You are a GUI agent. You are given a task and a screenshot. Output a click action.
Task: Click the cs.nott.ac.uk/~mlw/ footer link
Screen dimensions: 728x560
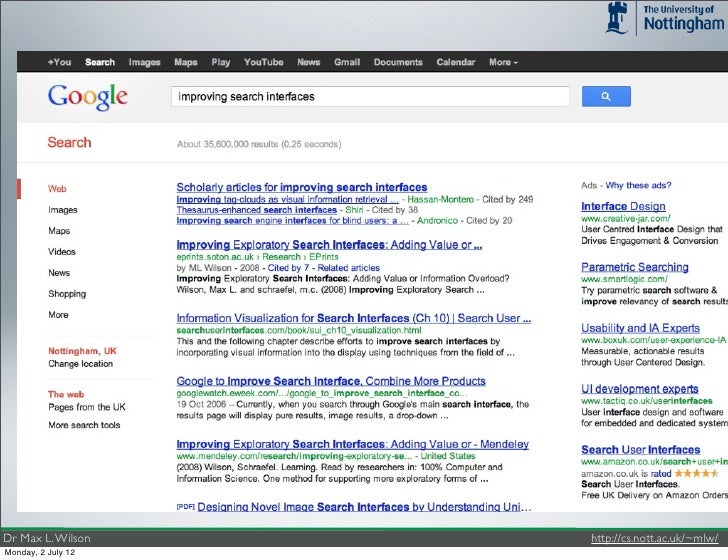coord(654,538)
